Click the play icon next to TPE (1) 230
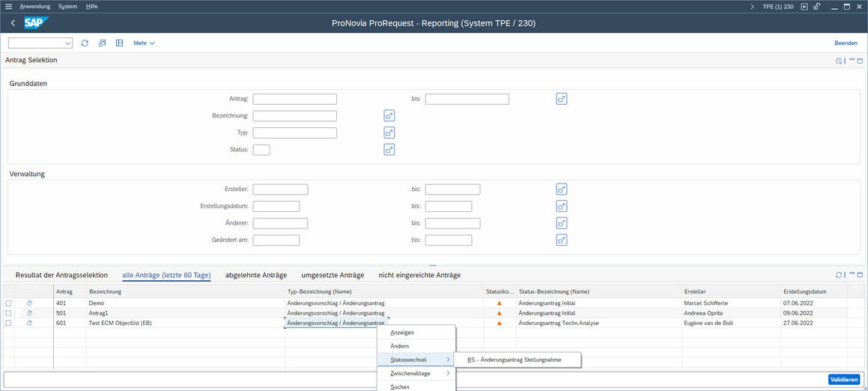Screen dimensions: 868x391 [804, 7]
